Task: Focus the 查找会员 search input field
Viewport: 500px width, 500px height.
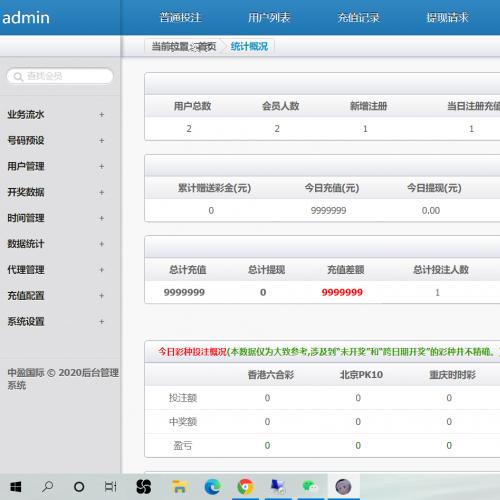Action: (x=60, y=76)
